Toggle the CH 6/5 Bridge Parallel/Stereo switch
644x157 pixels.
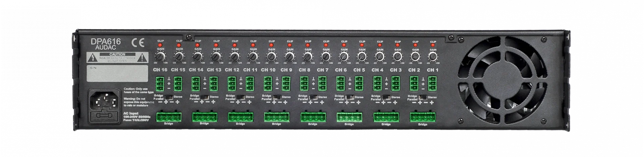(x=350, y=97)
